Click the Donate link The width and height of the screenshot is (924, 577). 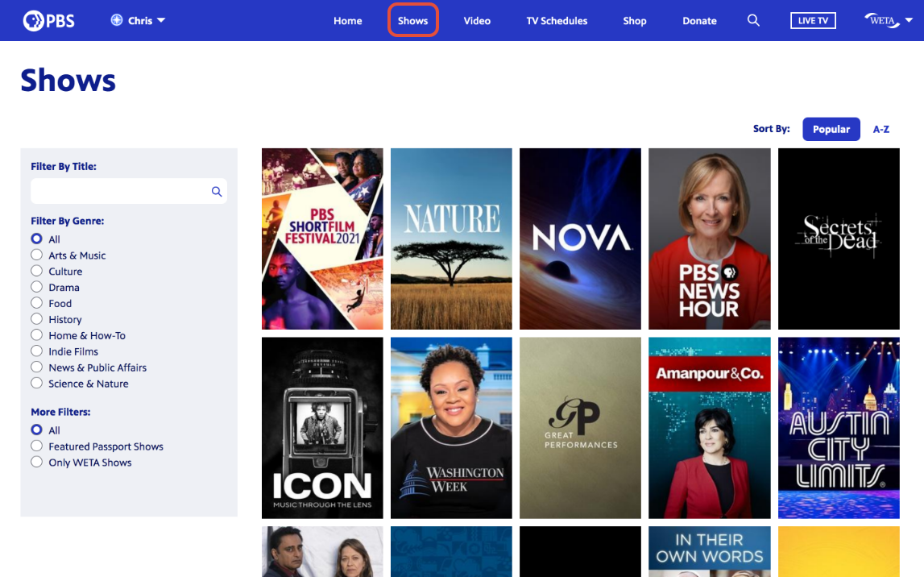699,21
